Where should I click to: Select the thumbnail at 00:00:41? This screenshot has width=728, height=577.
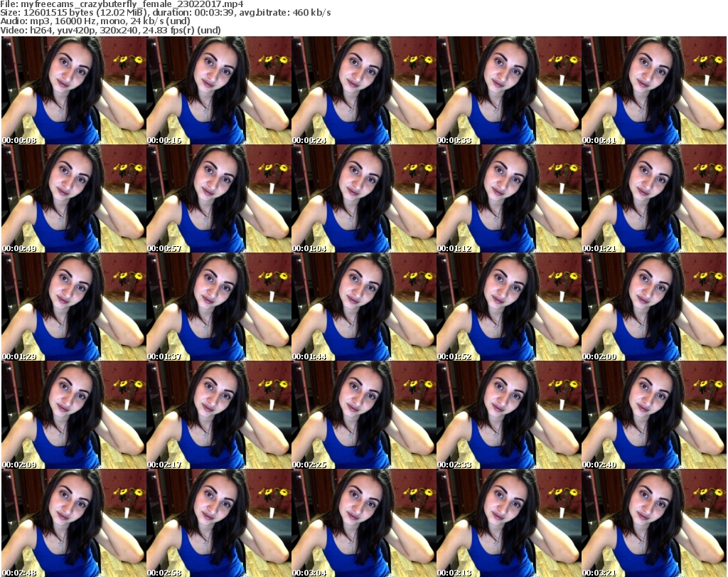pos(654,90)
